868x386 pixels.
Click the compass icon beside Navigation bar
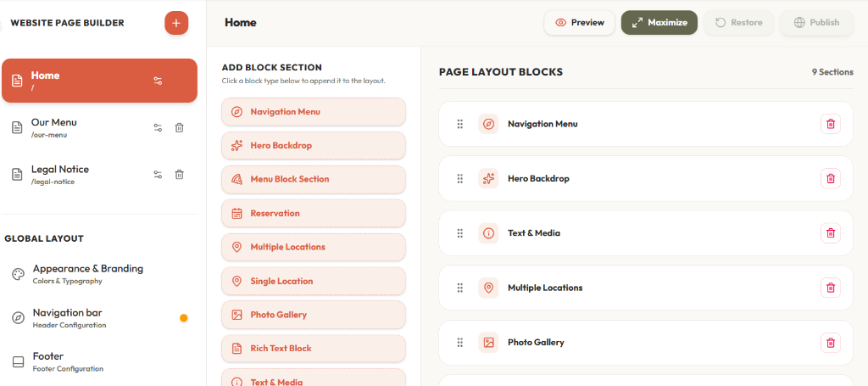(x=19, y=318)
